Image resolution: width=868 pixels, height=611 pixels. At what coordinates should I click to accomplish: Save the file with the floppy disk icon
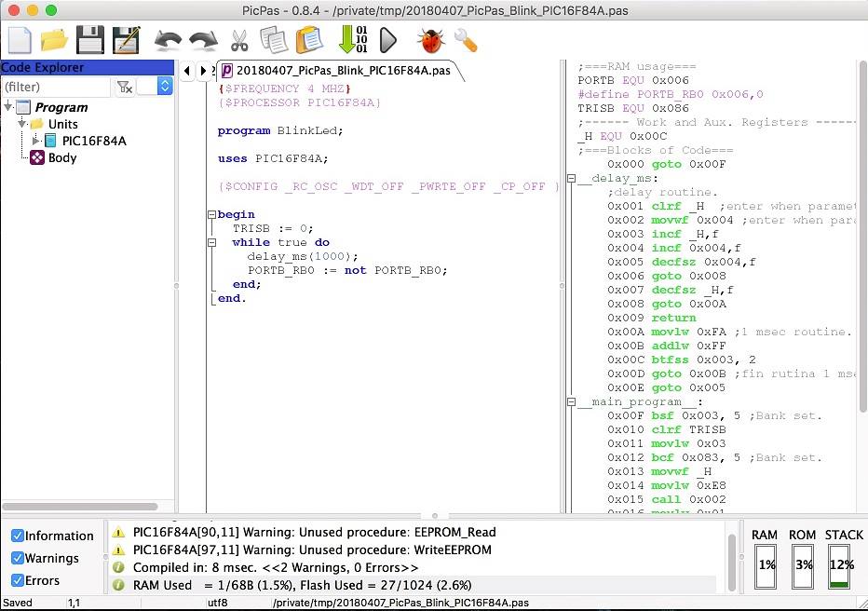(x=89, y=40)
